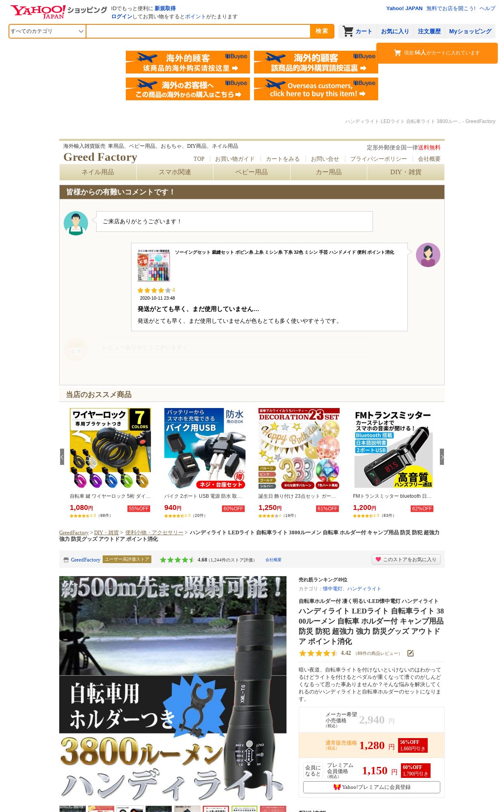Open Decoration 23 set product image
Screen dimensions: 504x812
[x=299, y=449]
